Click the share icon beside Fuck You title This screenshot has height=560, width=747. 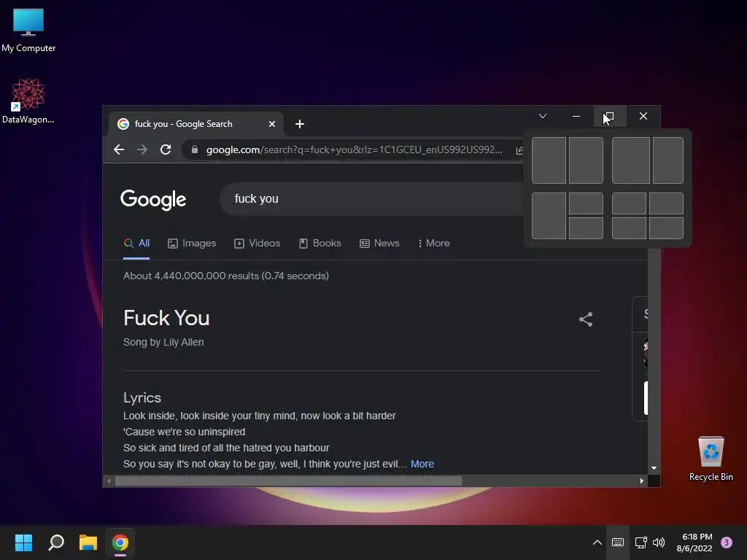(x=586, y=319)
